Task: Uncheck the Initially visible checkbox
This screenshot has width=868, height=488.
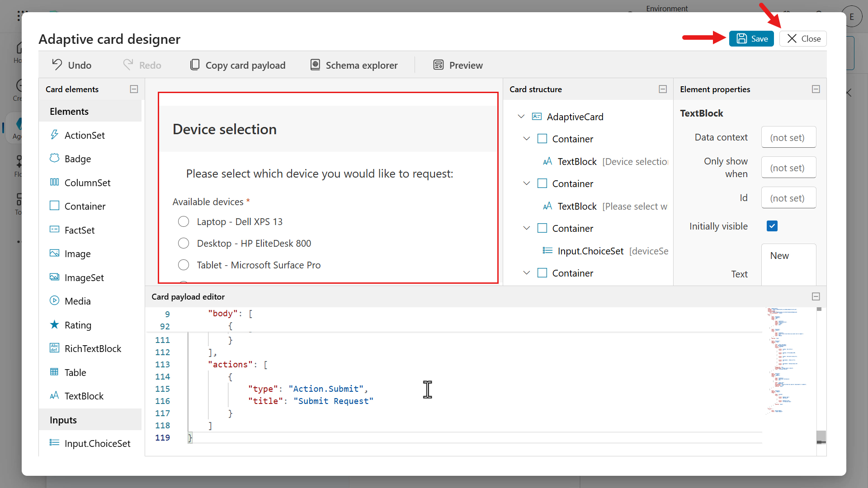Action: 772,226
